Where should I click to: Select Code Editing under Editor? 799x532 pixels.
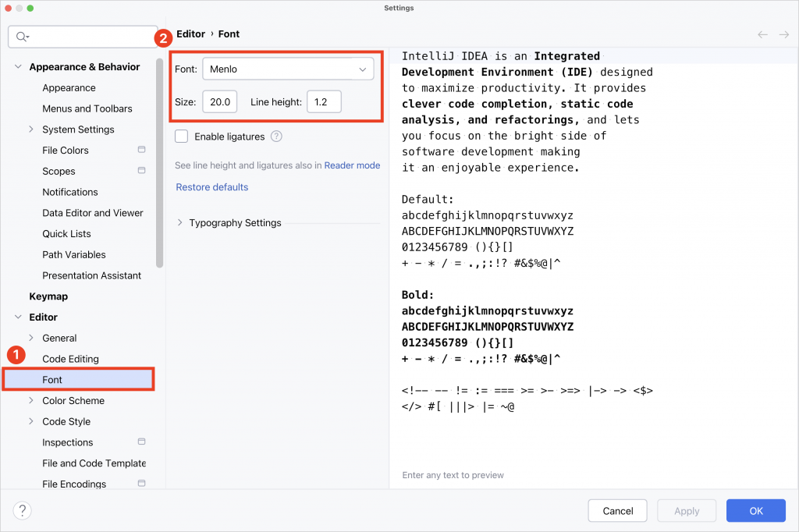(x=70, y=359)
